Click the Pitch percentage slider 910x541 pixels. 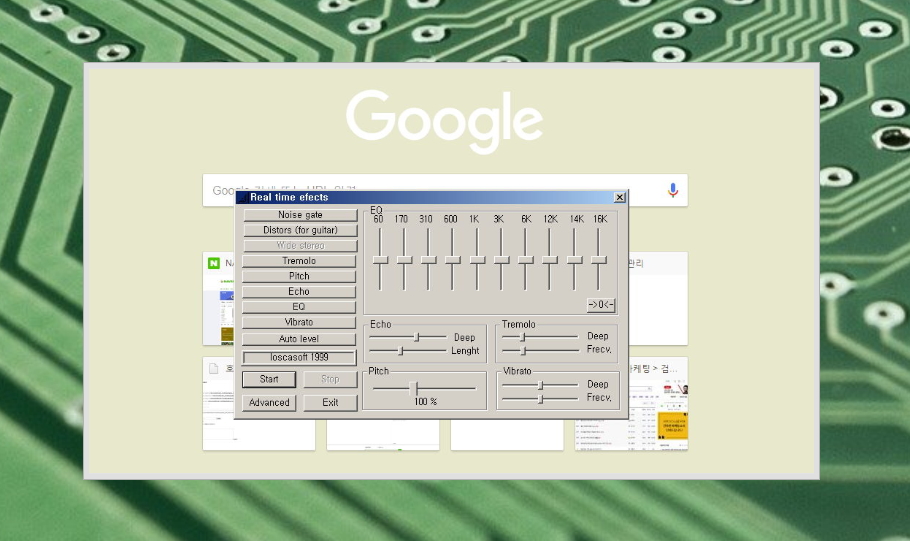(424, 388)
